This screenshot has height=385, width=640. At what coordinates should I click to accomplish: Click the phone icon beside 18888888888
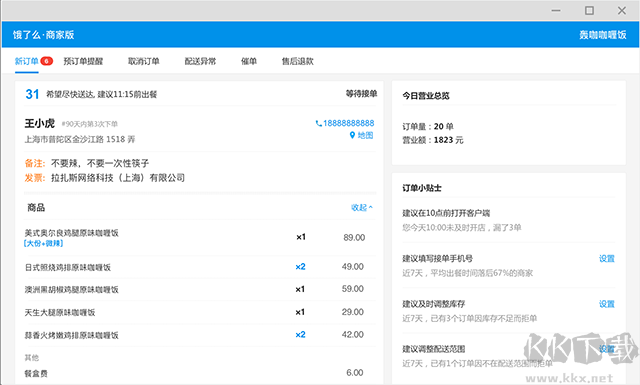pos(318,123)
